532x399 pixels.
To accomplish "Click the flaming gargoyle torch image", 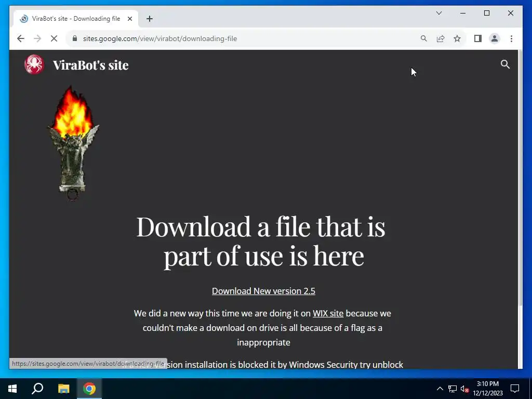I will click(x=73, y=143).
